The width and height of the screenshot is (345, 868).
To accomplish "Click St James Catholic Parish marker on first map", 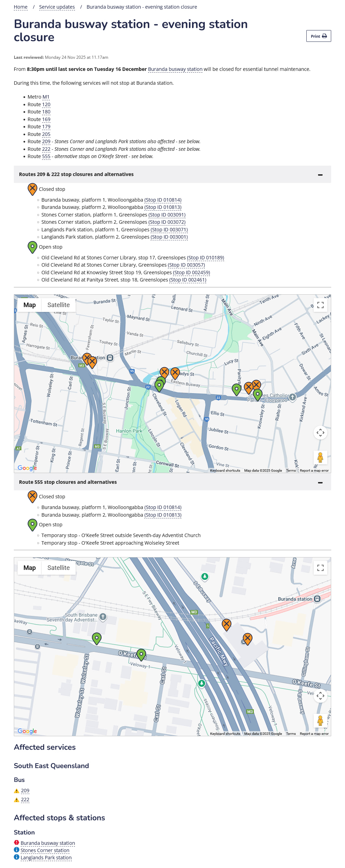I will (x=293, y=397).
